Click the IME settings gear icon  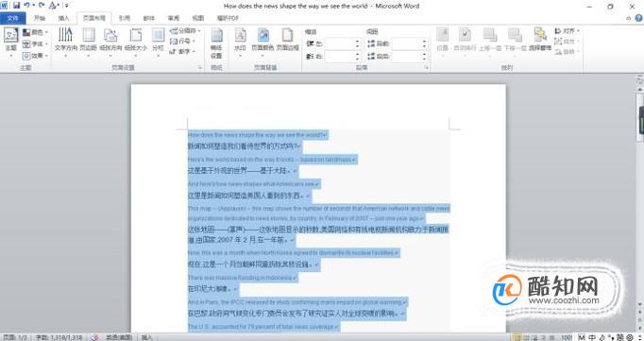pyautogui.click(x=630, y=337)
